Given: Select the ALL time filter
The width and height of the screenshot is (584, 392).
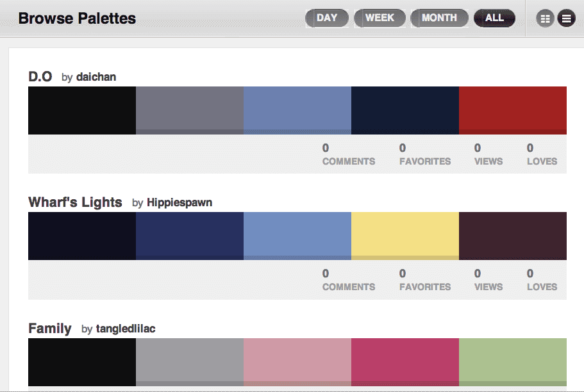Looking at the screenshot, I should (494, 18).
